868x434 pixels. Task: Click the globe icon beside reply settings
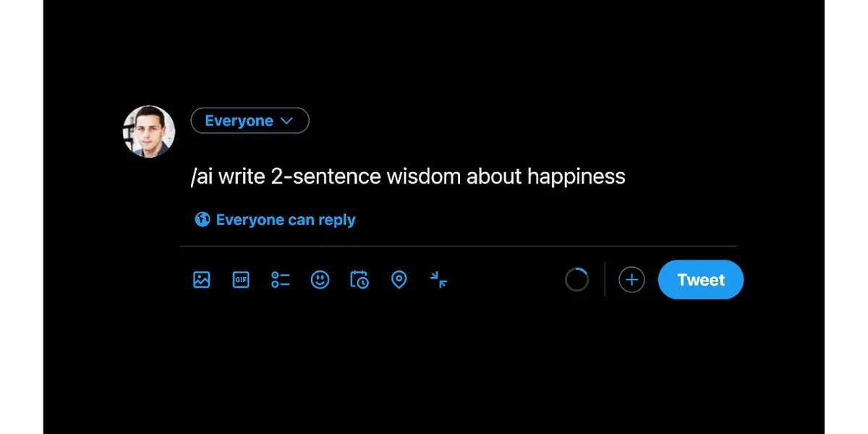click(203, 219)
